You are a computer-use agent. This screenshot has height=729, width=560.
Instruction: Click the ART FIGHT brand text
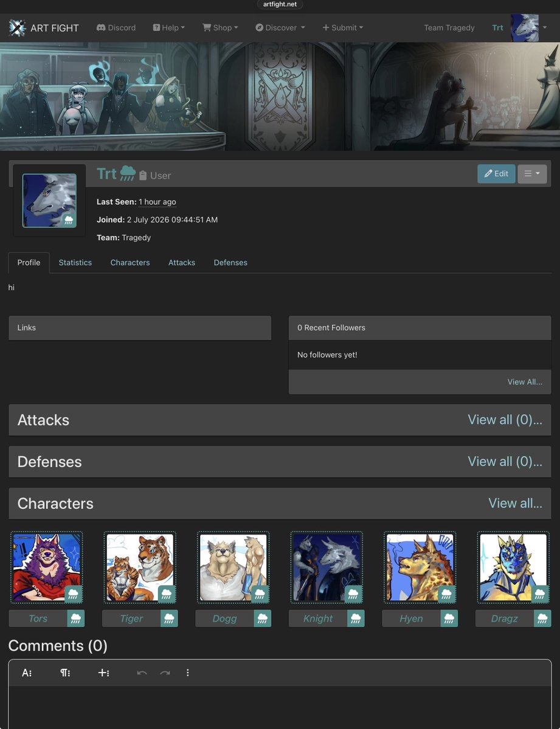(x=55, y=28)
